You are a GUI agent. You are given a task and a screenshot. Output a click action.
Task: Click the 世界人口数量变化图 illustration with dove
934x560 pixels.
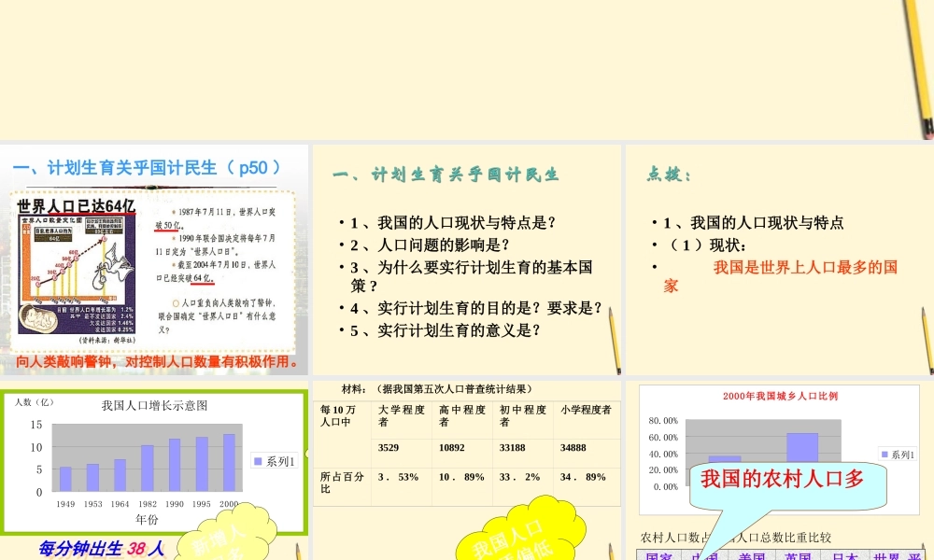[x=78, y=275]
